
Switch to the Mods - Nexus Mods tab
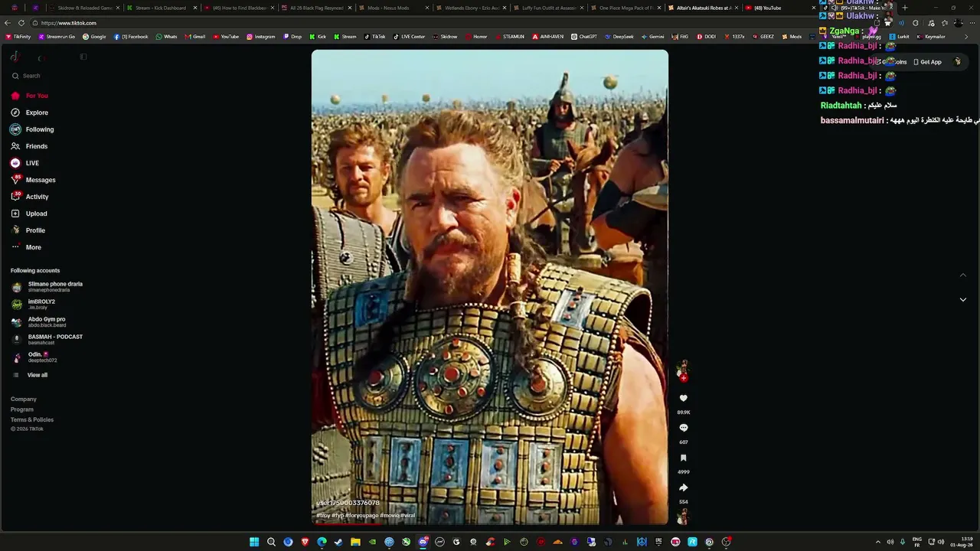394,8
